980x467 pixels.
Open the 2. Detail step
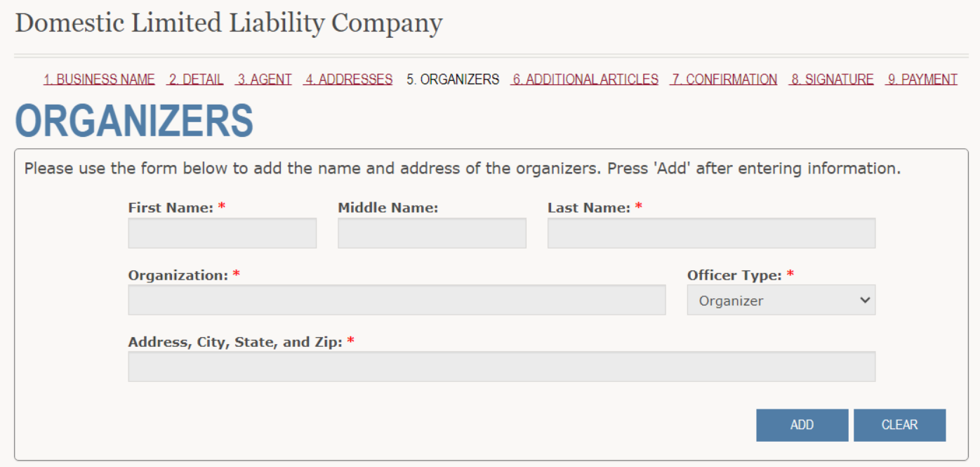pyautogui.click(x=195, y=79)
